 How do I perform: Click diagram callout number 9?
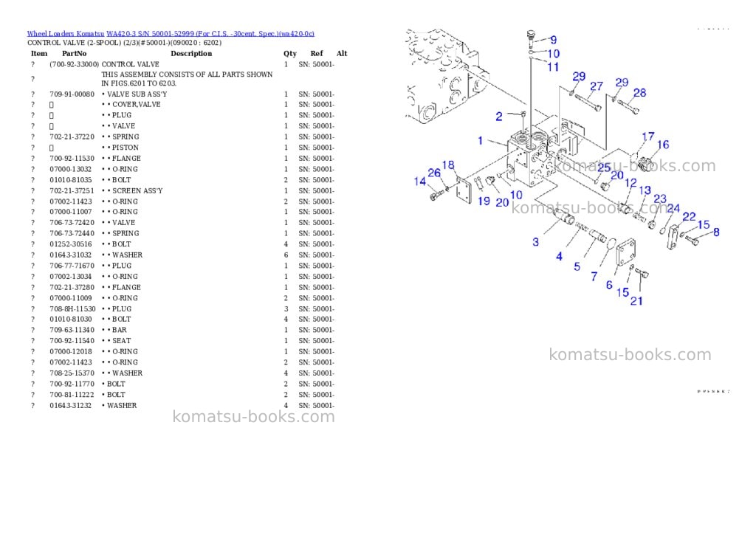point(554,40)
